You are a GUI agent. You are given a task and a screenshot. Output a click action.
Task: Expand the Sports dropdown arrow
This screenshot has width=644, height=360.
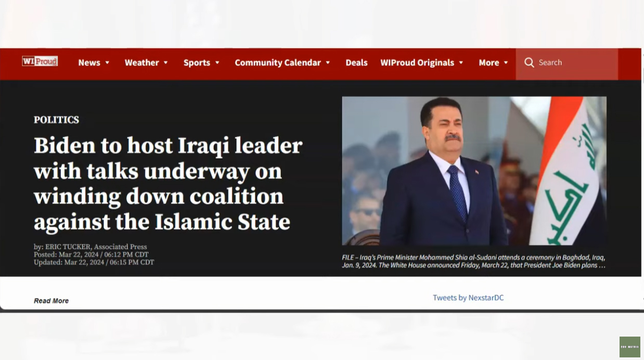(217, 62)
